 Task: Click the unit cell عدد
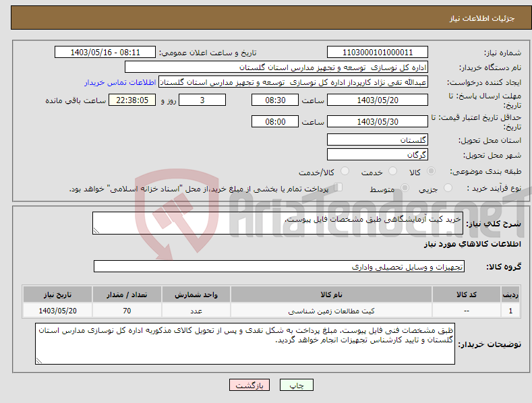click(196, 311)
